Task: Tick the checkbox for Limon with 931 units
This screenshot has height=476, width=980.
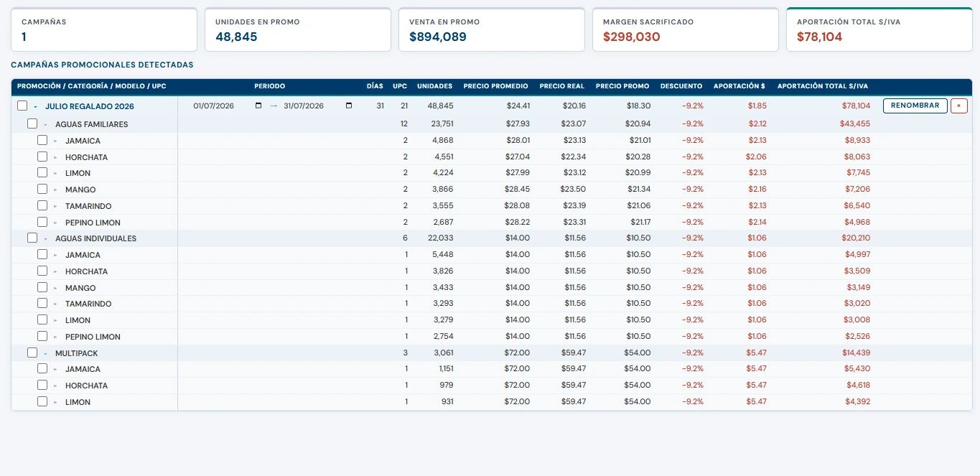Action: pyautogui.click(x=42, y=401)
